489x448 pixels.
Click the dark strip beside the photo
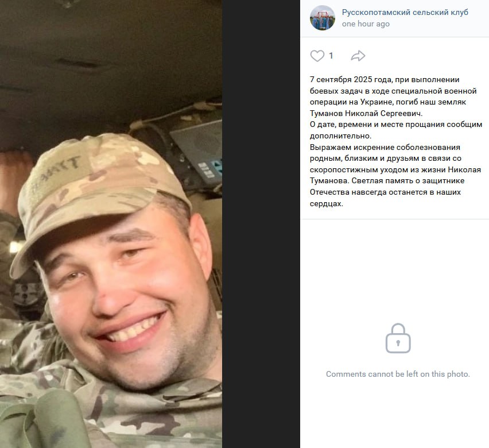tap(261, 224)
